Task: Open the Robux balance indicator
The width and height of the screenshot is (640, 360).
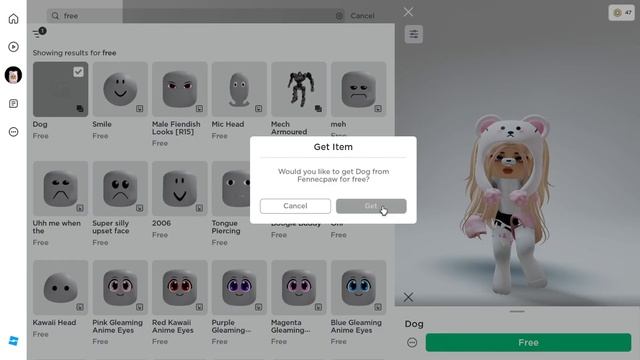Action: [622, 13]
